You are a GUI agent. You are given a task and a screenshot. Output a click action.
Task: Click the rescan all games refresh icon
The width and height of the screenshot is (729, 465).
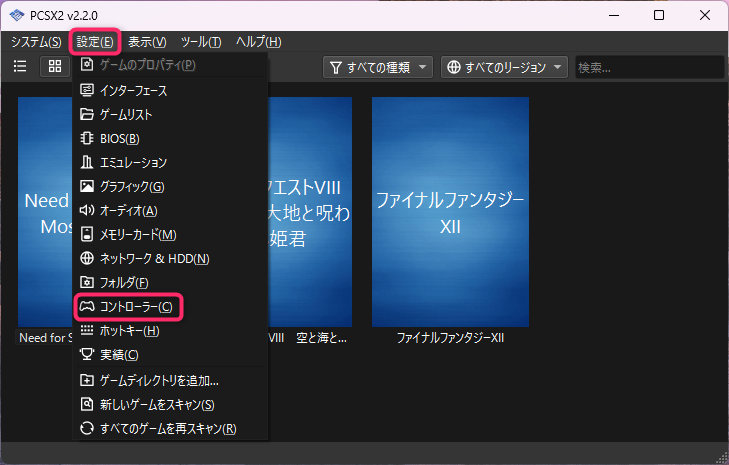click(x=86, y=428)
